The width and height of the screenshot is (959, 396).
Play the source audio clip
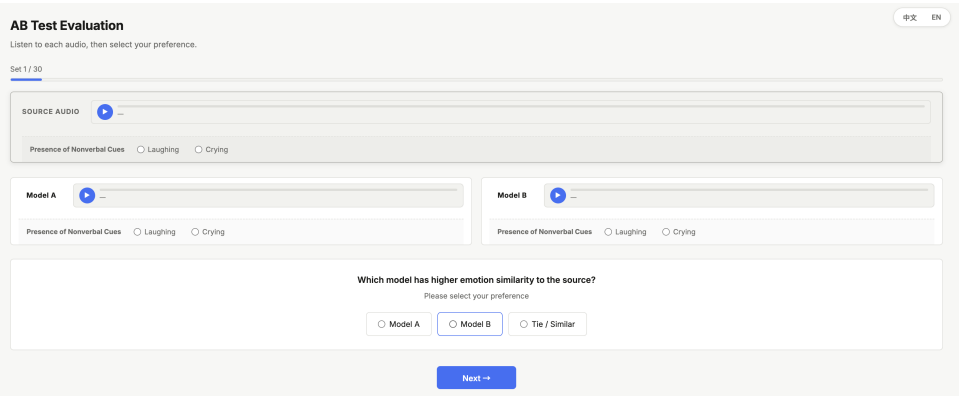pos(105,112)
